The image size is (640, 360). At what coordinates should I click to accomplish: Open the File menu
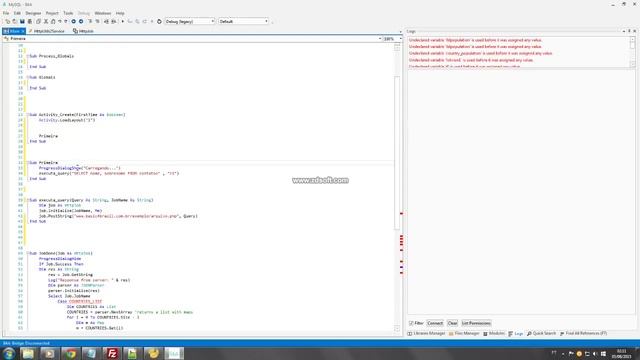6,13
